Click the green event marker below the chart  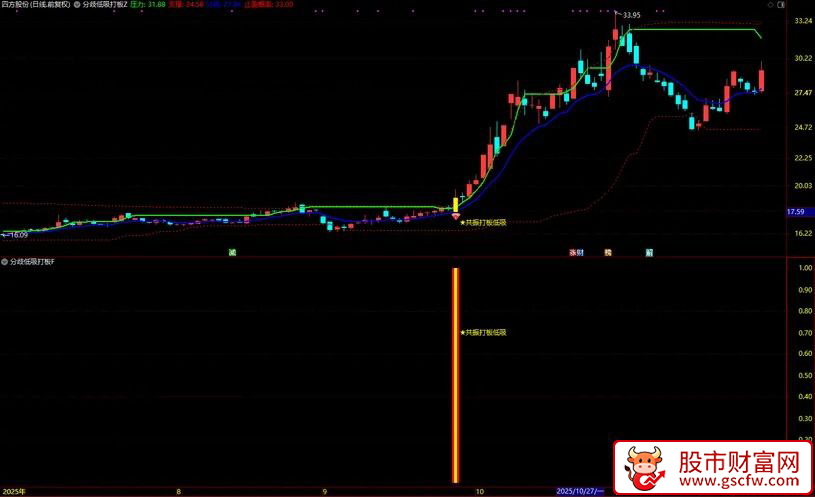(x=232, y=253)
